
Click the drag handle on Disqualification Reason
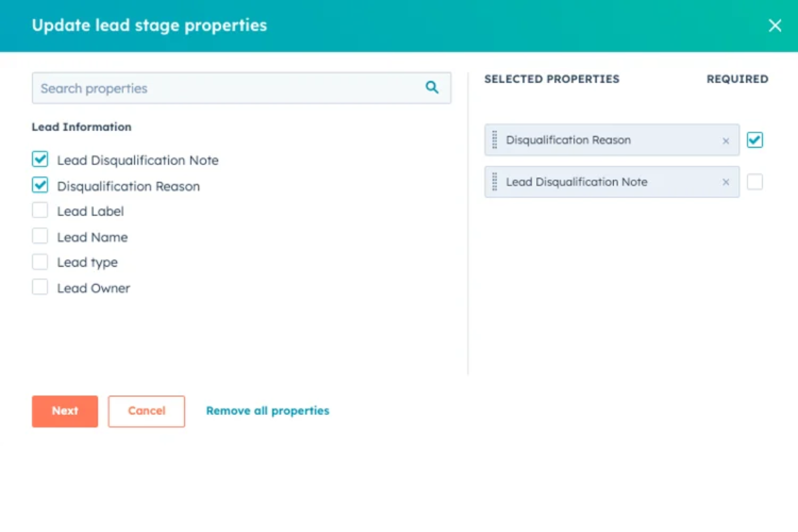pos(495,140)
